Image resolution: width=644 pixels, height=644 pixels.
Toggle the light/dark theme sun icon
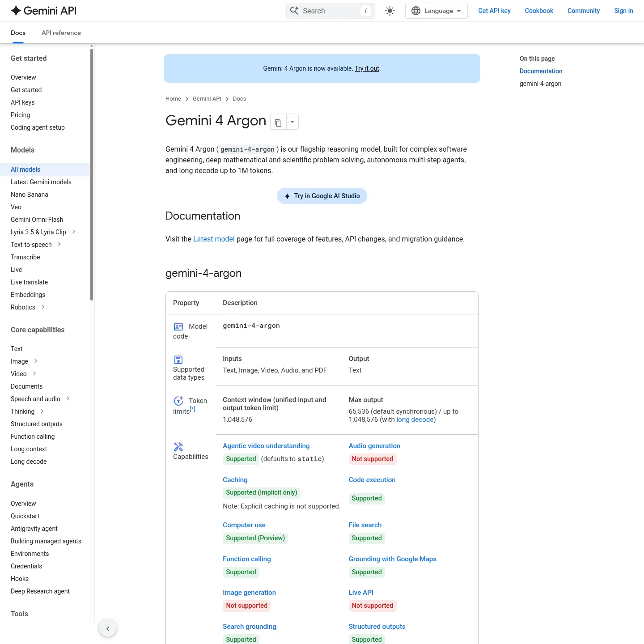click(390, 11)
